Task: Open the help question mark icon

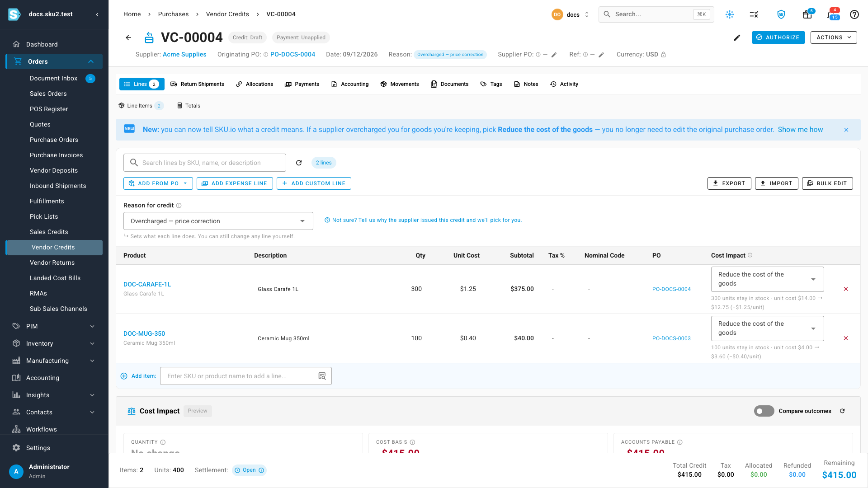Action: 854,14
